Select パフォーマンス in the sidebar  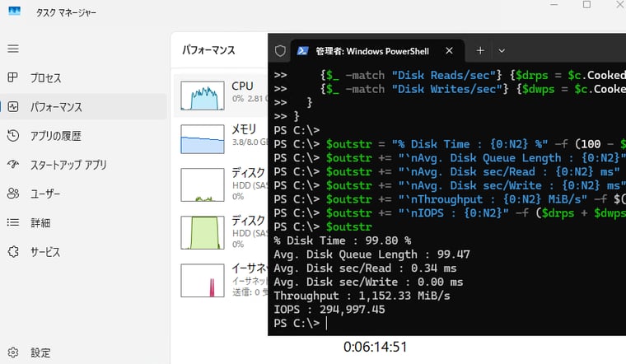(83, 106)
